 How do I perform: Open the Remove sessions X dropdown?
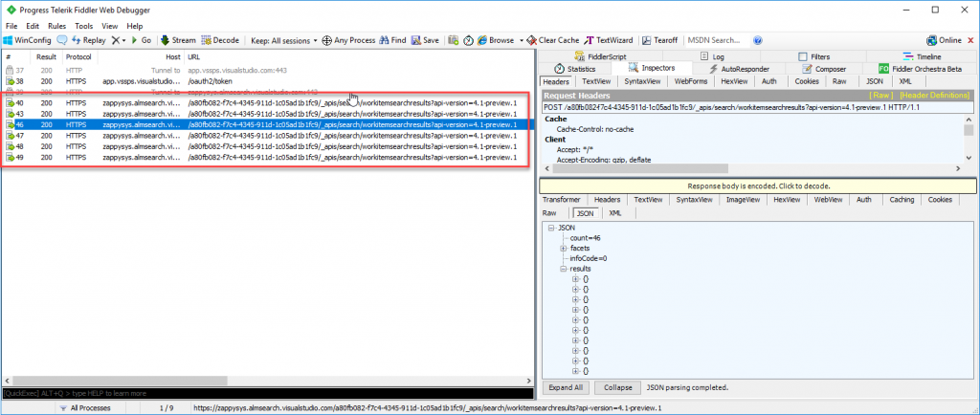[118, 40]
